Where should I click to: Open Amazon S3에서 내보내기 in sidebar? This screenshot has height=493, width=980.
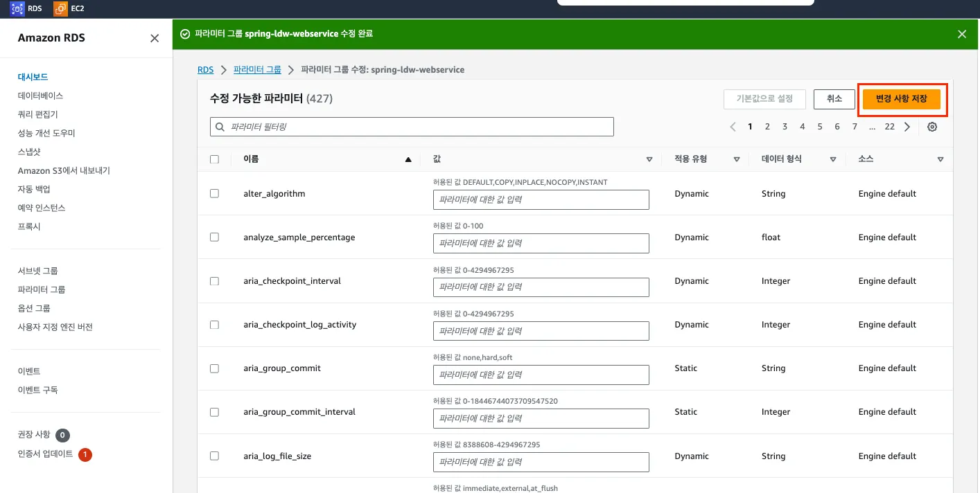(x=64, y=170)
